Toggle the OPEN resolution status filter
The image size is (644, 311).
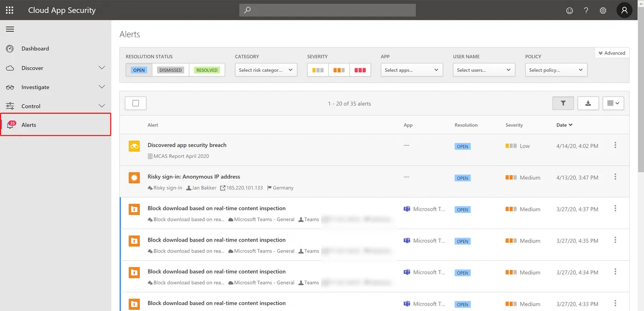[x=138, y=70]
